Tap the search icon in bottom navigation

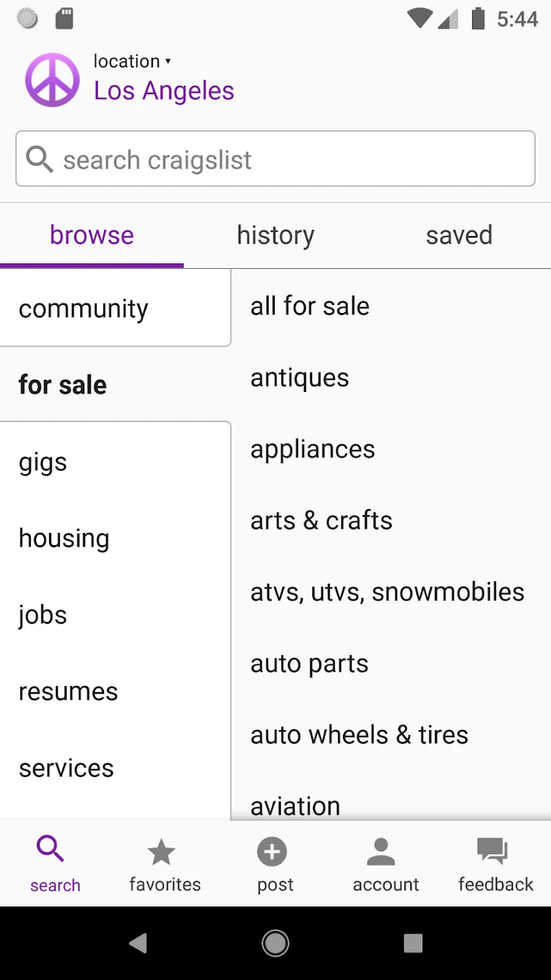[x=51, y=850]
